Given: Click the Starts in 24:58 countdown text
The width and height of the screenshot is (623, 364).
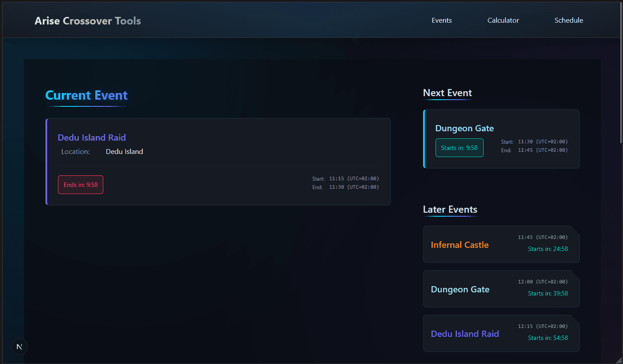Looking at the screenshot, I should coord(548,249).
